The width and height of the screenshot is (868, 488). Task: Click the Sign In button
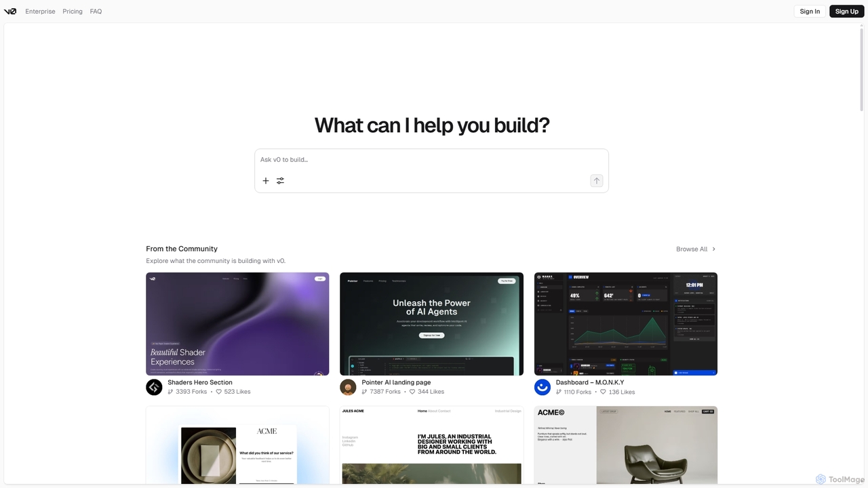[810, 12]
